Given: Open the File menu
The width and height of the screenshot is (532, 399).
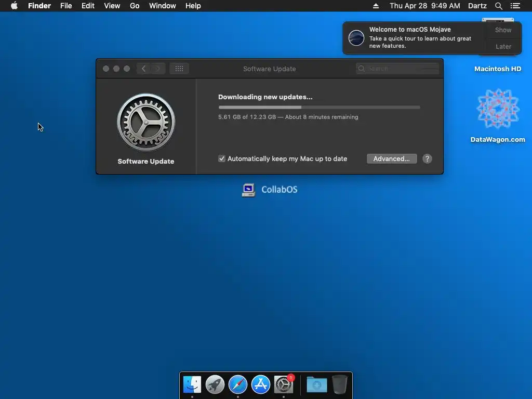Looking at the screenshot, I should click(66, 6).
